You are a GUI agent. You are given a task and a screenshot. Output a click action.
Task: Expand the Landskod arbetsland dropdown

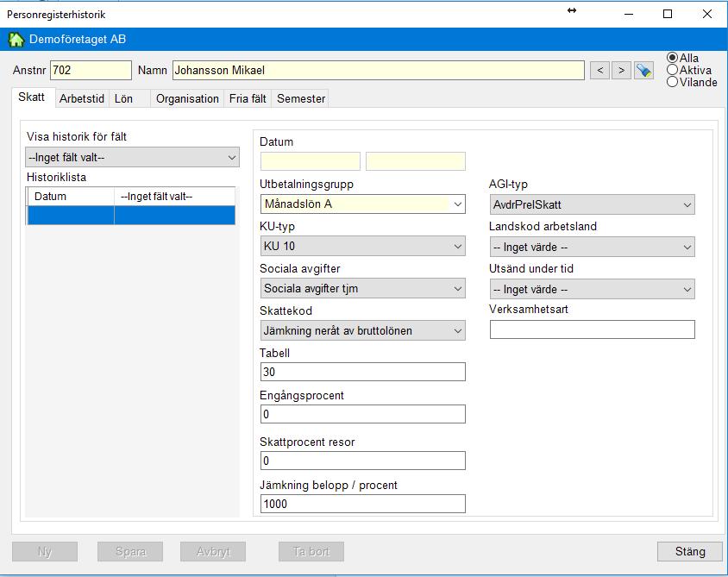(x=592, y=247)
